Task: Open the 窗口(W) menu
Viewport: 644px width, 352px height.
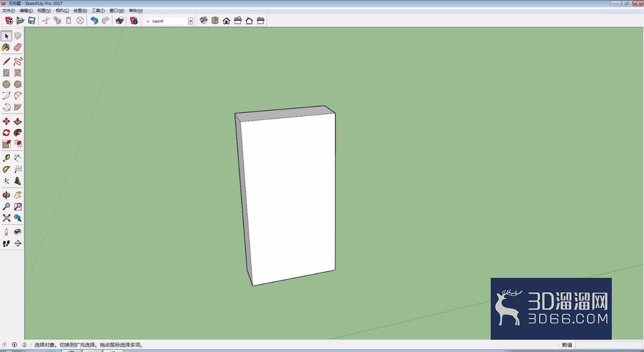Action: pos(117,11)
